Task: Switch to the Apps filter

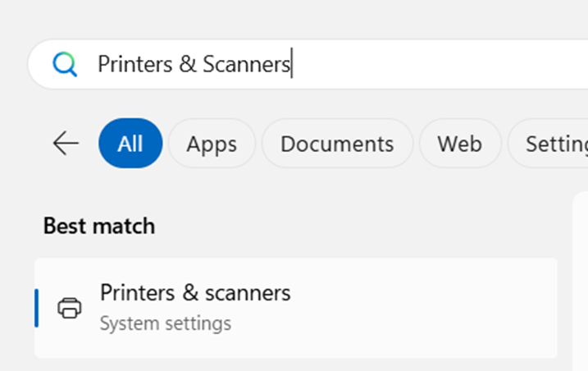Action: click(x=212, y=144)
